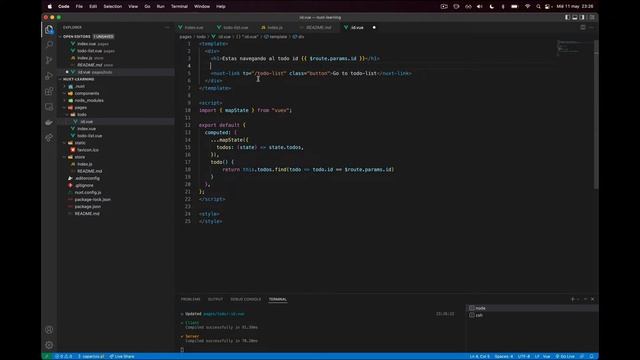Open the Terminal menu in menu bar
This screenshot has height=360, width=640.
(x=179, y=6)
